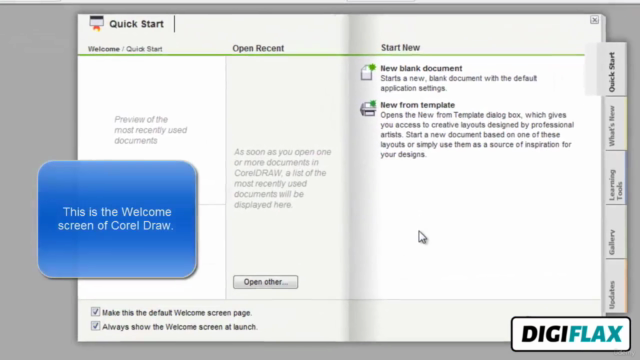Click the Start New heading

coord(400,48)
